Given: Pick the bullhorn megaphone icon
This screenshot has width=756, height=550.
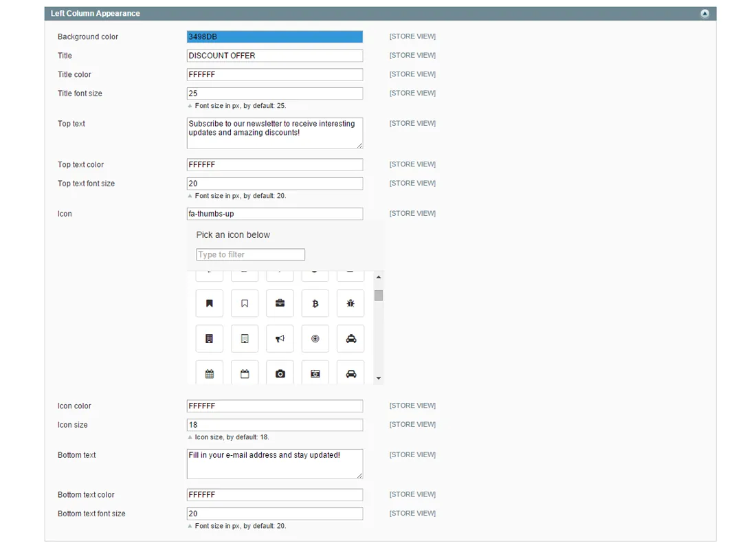Looking at the screenshot, I should click(280, 339).
